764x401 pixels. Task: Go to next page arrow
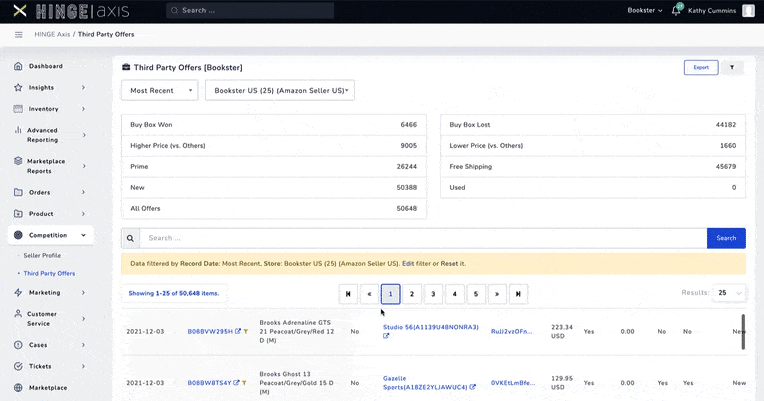(497, 294)
